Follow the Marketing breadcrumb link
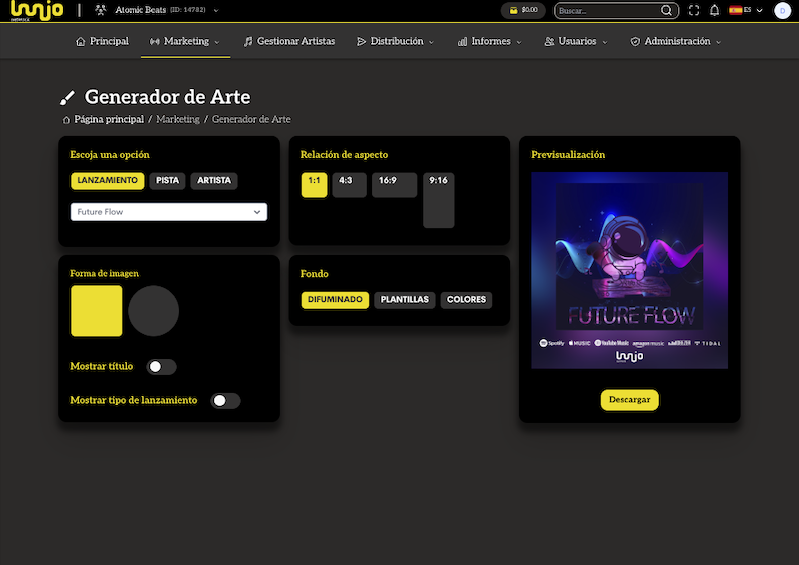This screenshot has width=799, height=565. (x=178, y=119)
